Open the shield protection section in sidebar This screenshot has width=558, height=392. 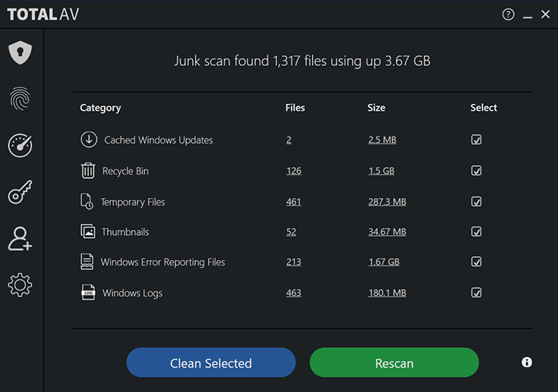tap(20, 52)
